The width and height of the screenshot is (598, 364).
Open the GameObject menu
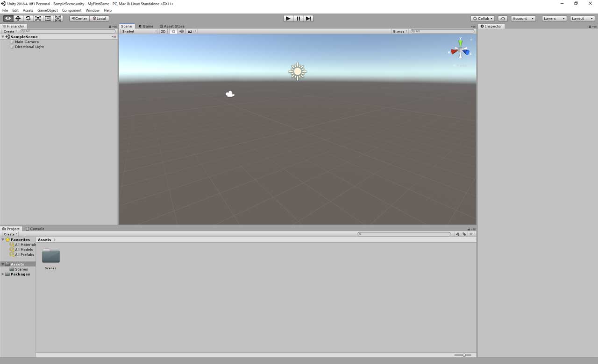coord(47,10)
